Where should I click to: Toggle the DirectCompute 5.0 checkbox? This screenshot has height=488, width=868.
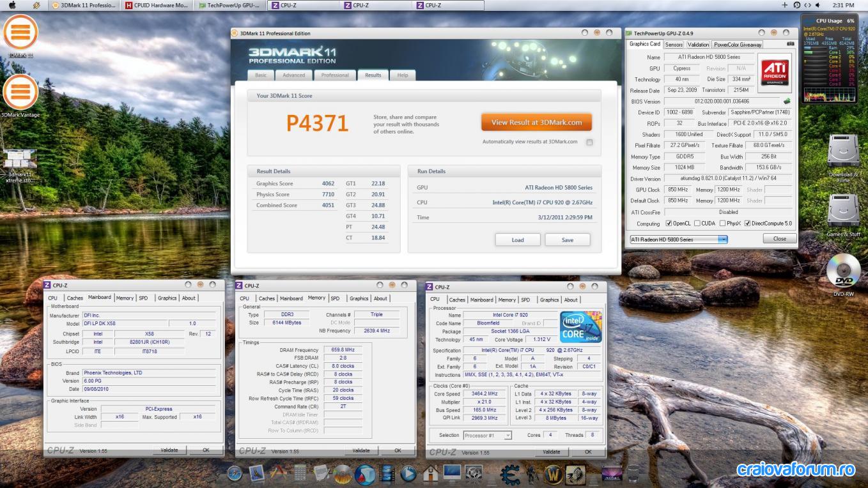(x=747, y=224)
